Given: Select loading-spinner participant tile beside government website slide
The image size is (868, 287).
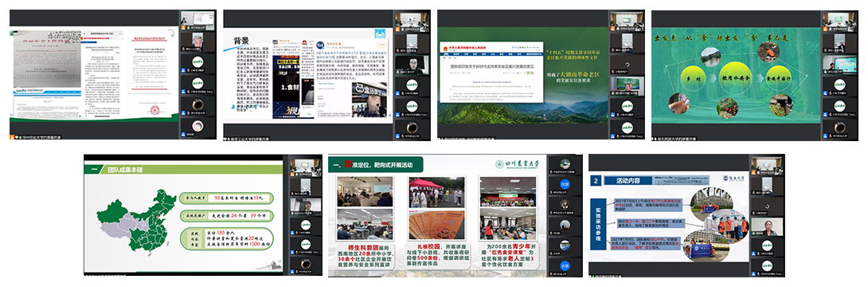Looking at the screenshot, I should click(x=627, y=64).
